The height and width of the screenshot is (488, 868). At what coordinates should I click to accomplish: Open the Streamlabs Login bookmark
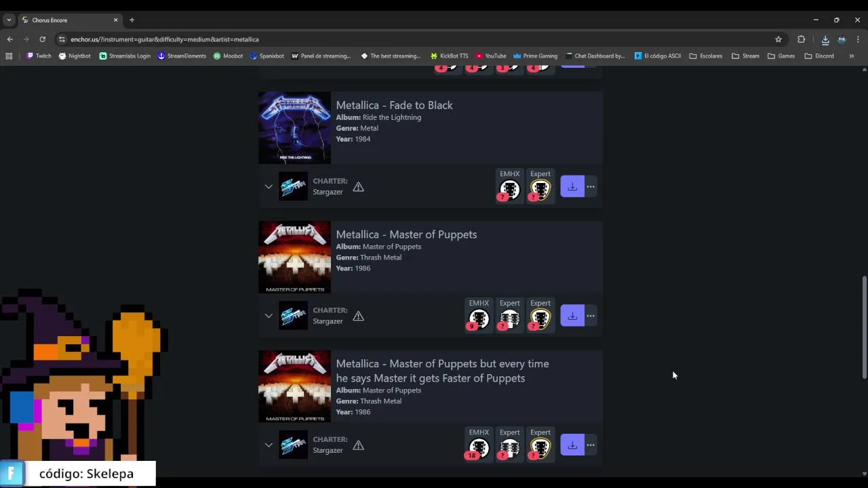click(125, 56)
